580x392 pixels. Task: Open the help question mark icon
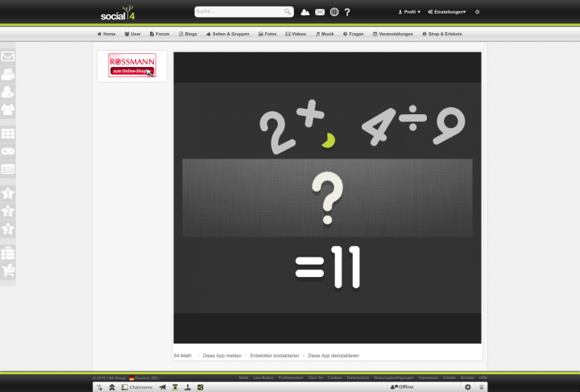tap(347, 12)
